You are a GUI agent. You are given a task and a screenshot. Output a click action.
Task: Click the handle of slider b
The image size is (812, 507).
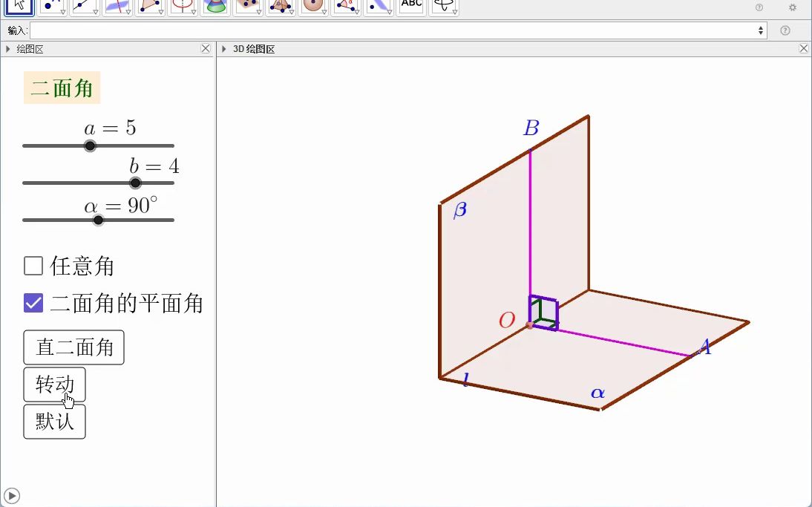pos(135,183)
